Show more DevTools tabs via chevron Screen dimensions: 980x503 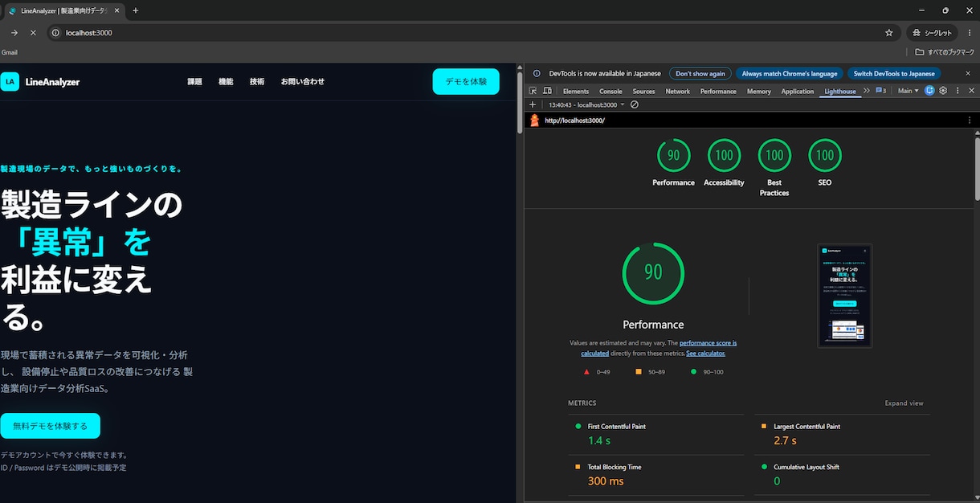pos(866,91)
